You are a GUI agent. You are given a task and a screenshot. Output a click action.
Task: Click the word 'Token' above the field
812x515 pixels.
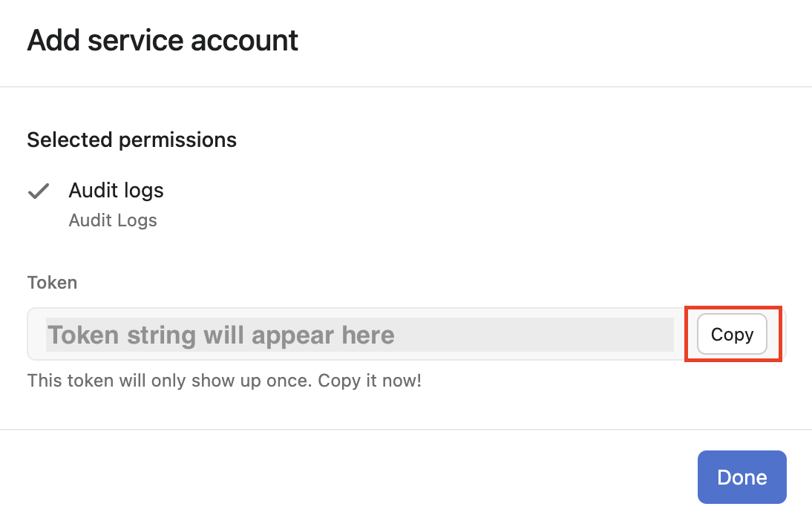point(52,283)
